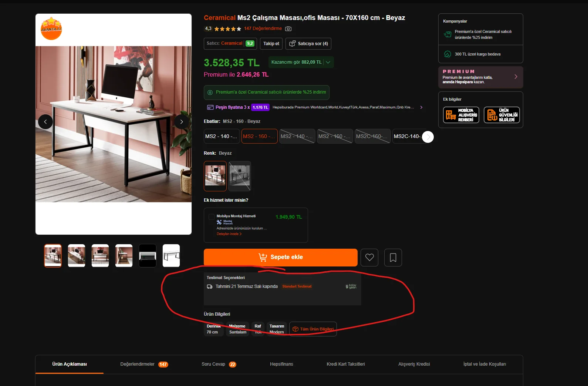Choose the MS2C-140 variant option
The image size is (588, 386).
(x=408, y=136)
